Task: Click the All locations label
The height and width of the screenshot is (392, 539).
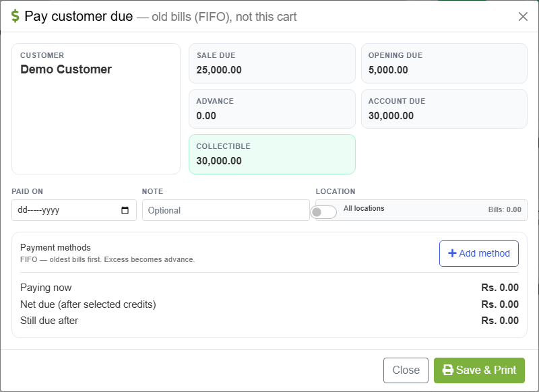Action: [364, 208]
